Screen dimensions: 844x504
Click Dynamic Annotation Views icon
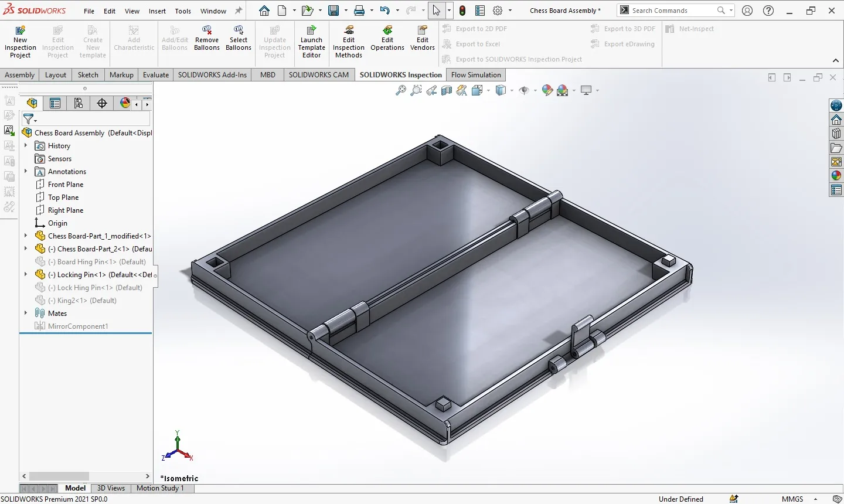[x=462, y=90]
